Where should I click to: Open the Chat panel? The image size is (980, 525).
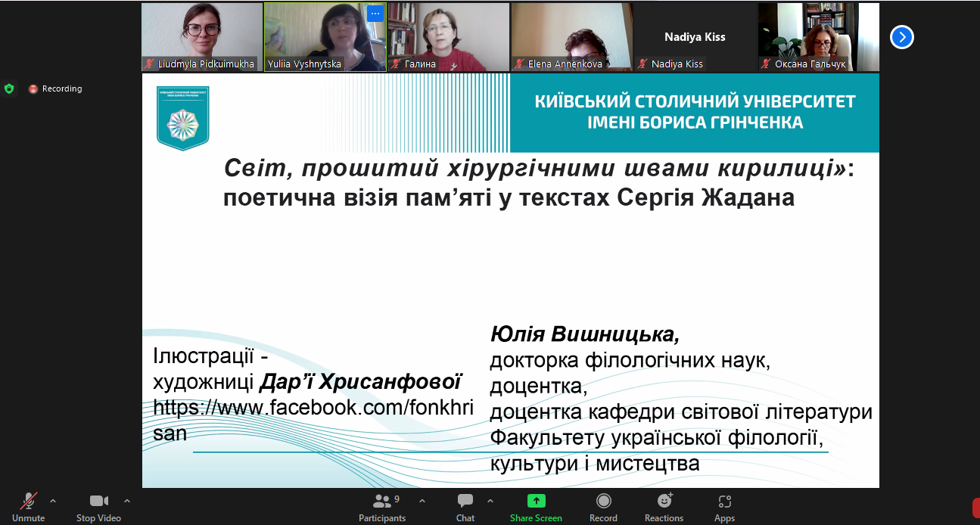pos(465,506)
